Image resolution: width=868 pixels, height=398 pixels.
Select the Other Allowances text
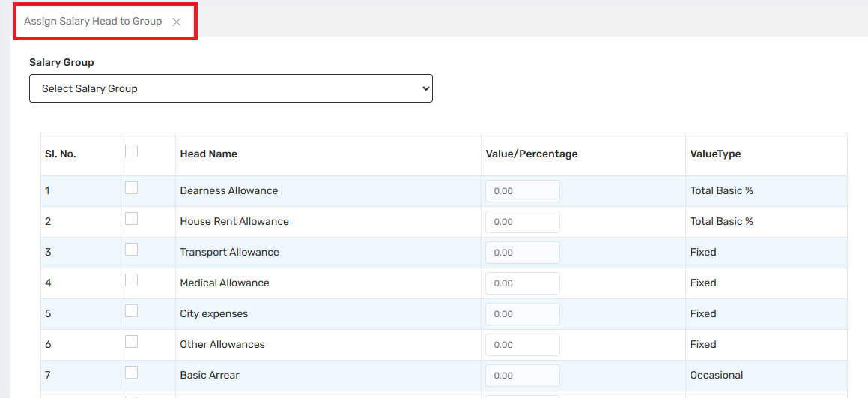222,345
